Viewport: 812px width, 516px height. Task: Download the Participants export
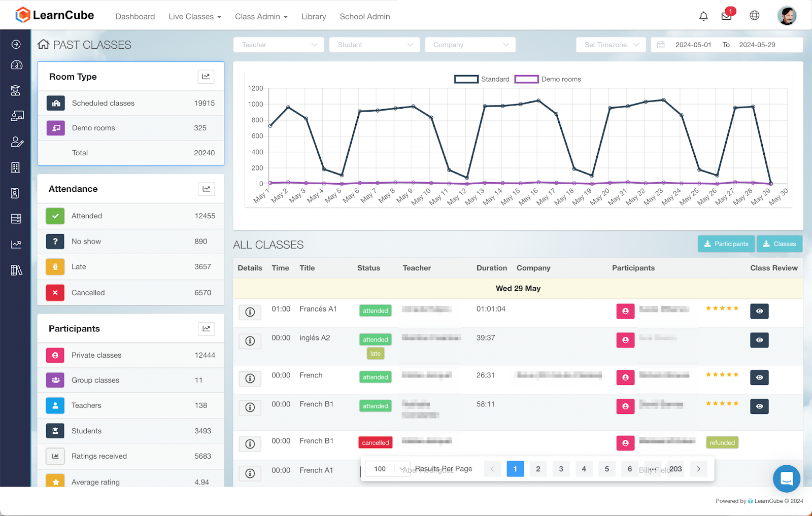[x=726, y=244]
